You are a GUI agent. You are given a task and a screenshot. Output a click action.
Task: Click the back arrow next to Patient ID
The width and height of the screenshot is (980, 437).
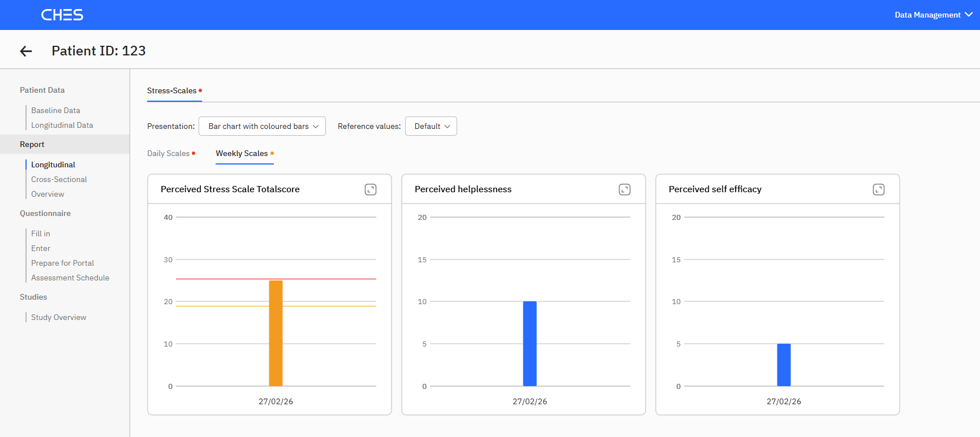point(26,51)
